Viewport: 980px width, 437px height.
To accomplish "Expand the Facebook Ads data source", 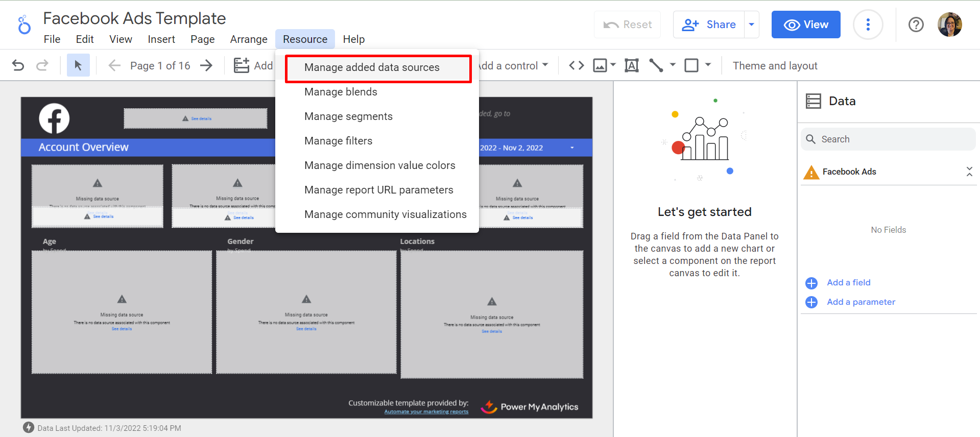I will [969, 172].
